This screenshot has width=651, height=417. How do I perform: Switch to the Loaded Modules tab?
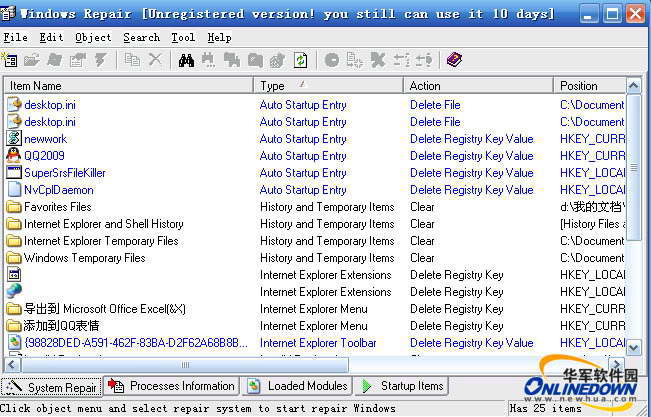coord(297,386)
